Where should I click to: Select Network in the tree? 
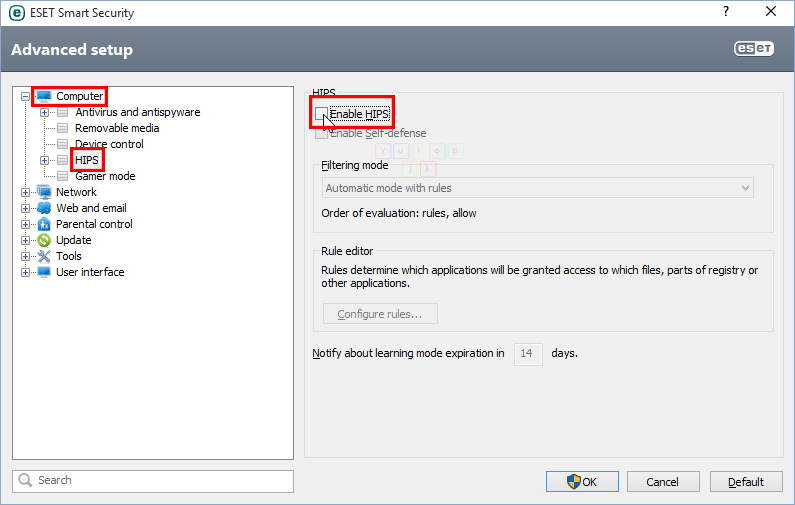click(76, 192)
